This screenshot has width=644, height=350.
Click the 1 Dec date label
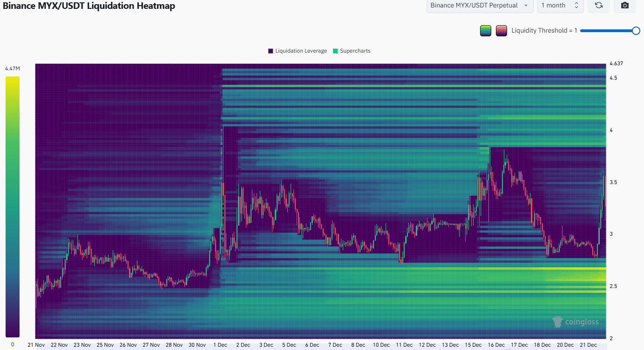[220, 345]
